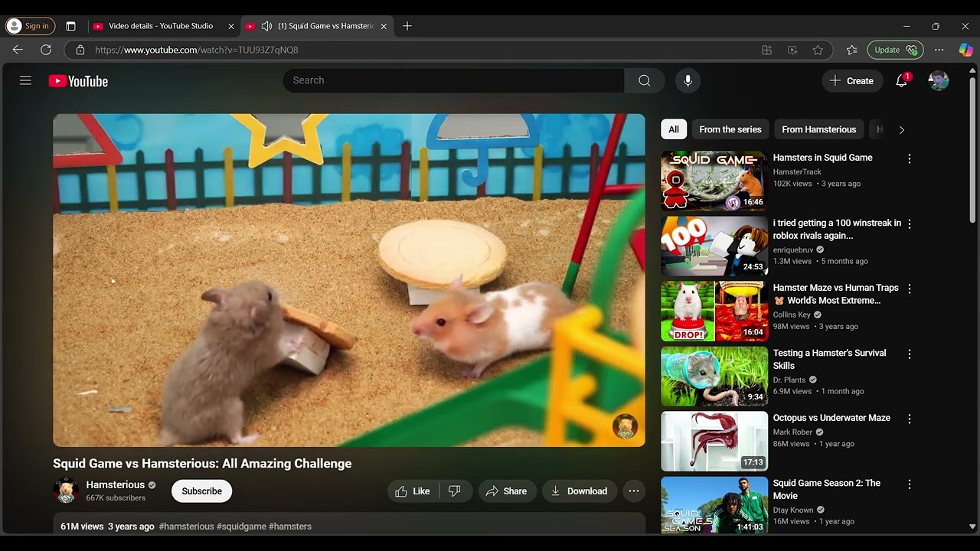Select the From Hamsterious chip

[x=818, y=129]
